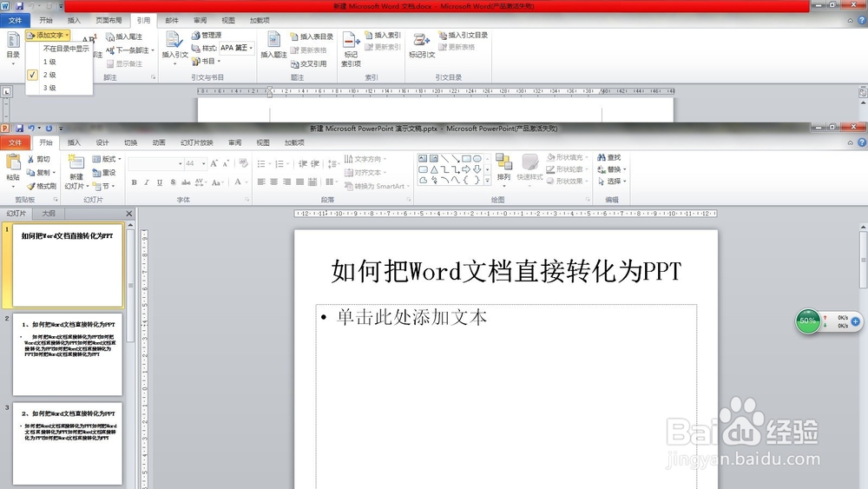Click the Decrease Font Size icon in PowerPoint

(226, 163)
